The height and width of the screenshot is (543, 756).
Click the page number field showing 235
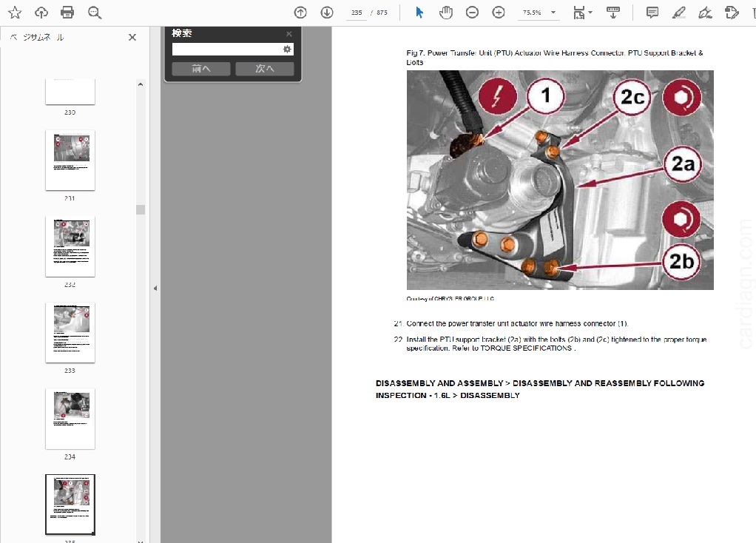[357, 13]
